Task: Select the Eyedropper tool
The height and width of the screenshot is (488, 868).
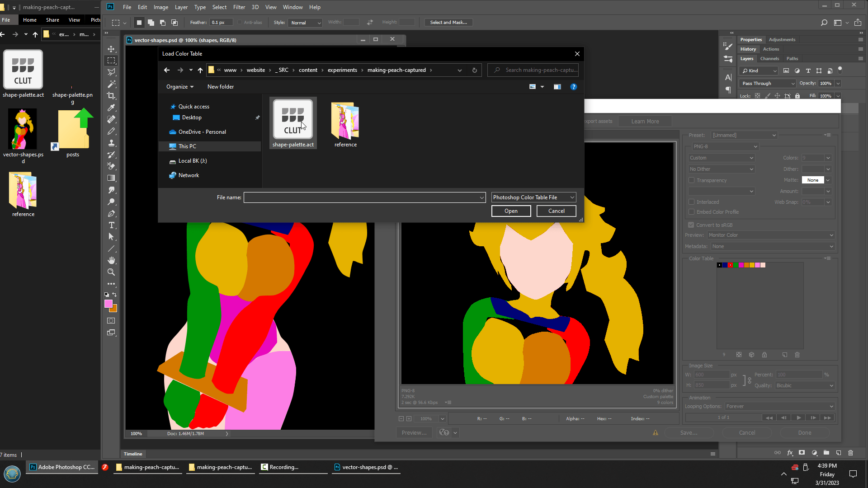Action: point(111,108)
